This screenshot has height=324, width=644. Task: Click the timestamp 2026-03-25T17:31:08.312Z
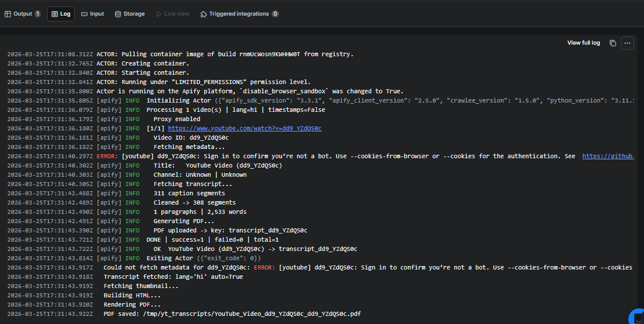tap(50, 54)
